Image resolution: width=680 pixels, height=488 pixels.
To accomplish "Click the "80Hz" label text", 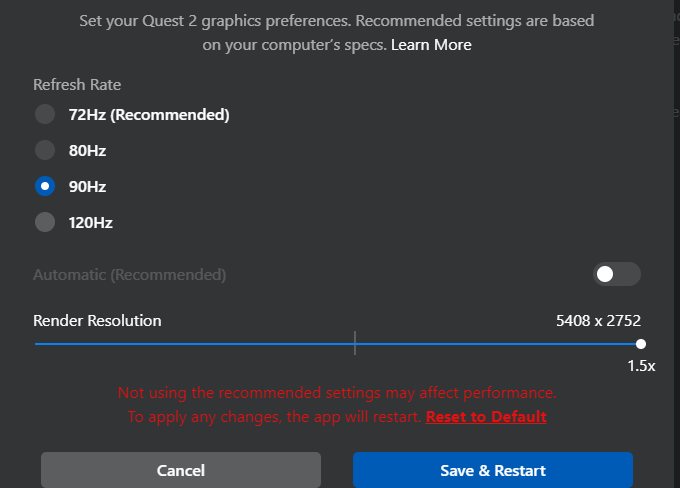I will coord(87,150).
